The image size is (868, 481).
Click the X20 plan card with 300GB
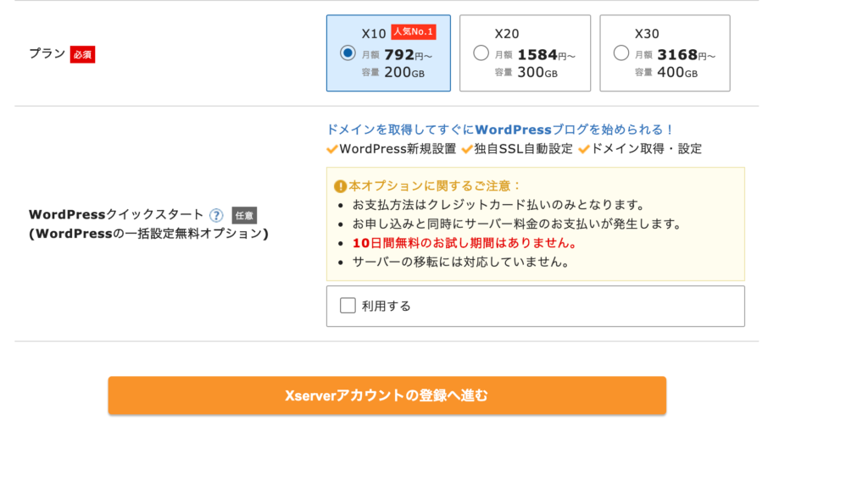525,53
